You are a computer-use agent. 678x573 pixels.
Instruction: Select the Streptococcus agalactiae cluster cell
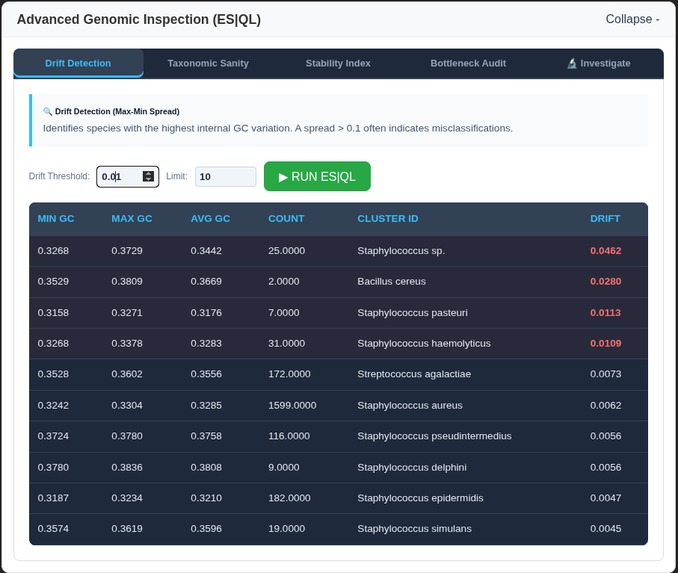(x=414, y=374)
